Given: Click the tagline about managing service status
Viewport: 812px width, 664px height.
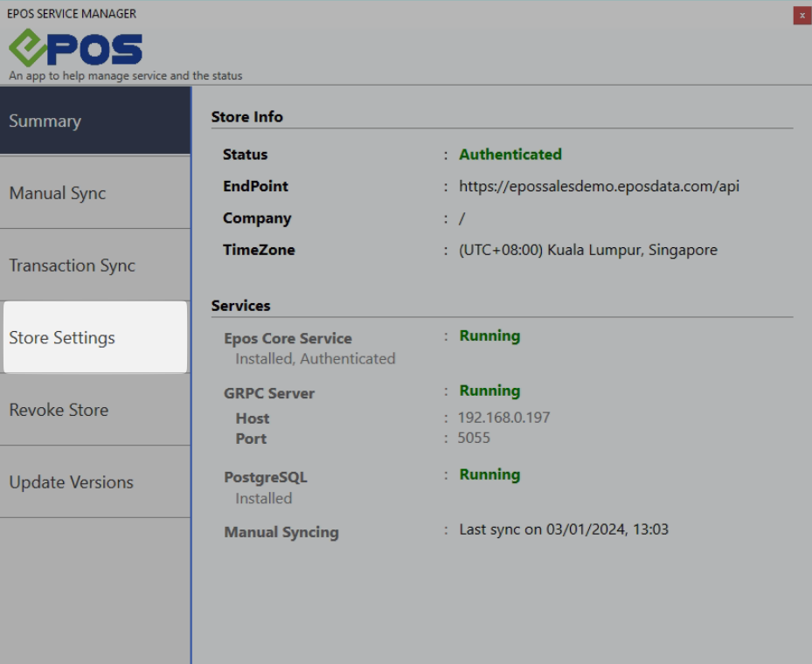Looking at the screenshot, I should [x=125, y=75].
